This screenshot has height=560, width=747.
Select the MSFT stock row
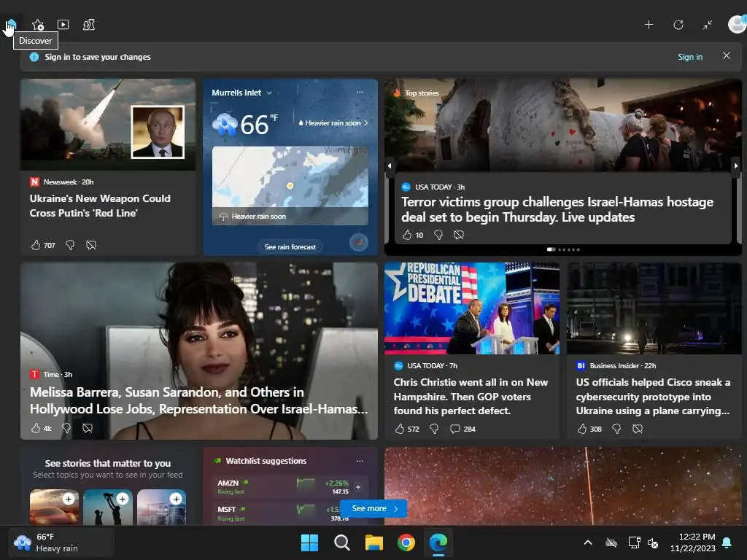click(x=290, y=513)
